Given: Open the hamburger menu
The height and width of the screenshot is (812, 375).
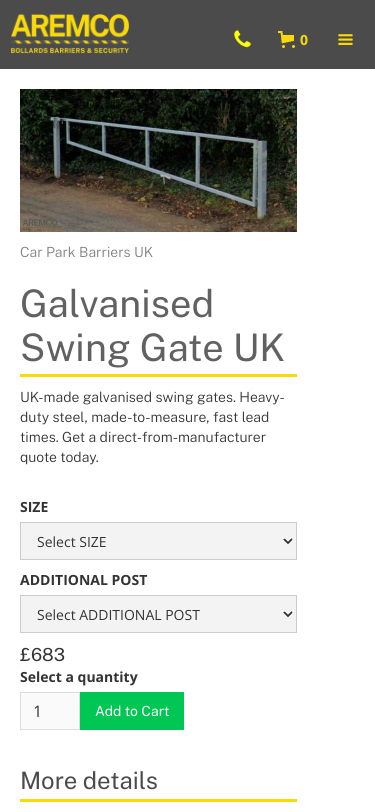Looking at the screenshot, I should click(345, 39).
